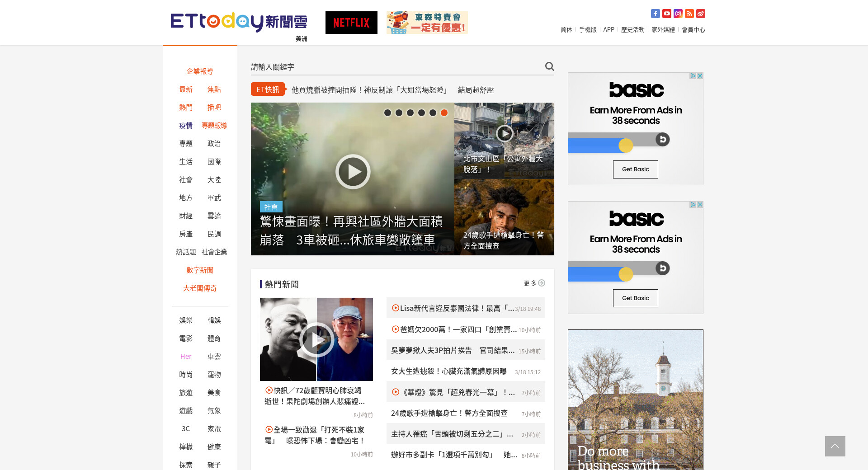The width and height of the screenshot is (868, 470).
Task: Select the first carousel dot
Action: (x=387, y=113)
